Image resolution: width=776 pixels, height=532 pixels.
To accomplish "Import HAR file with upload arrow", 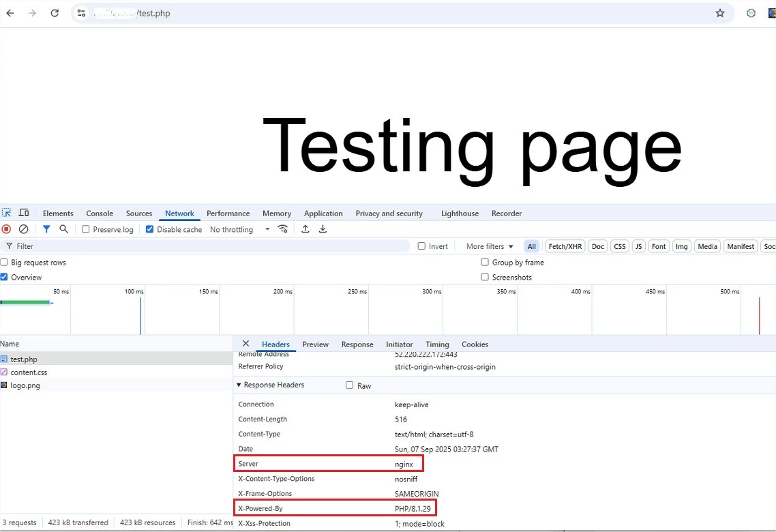I will (305, 229).
